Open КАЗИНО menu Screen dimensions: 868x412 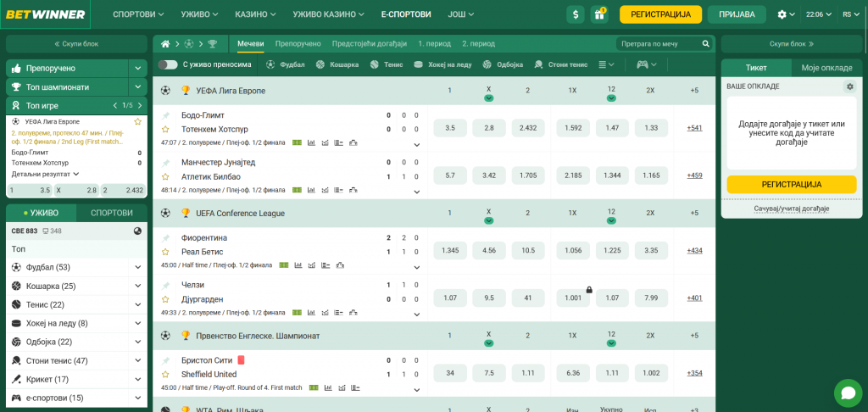[255, 14]
